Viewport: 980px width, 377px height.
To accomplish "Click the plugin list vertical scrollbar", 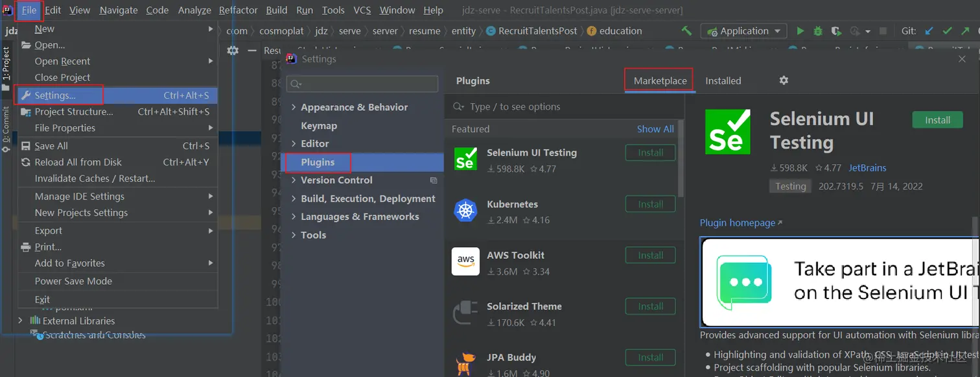I will tap(681, 158).
